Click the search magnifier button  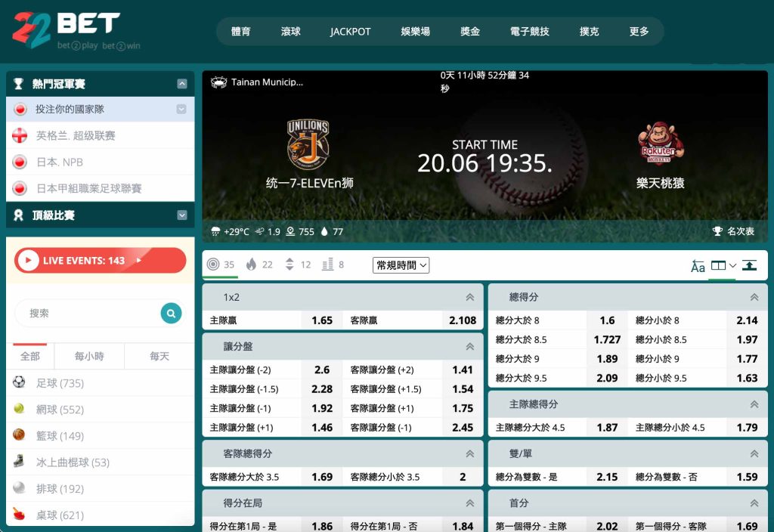[x=171, y=314]
